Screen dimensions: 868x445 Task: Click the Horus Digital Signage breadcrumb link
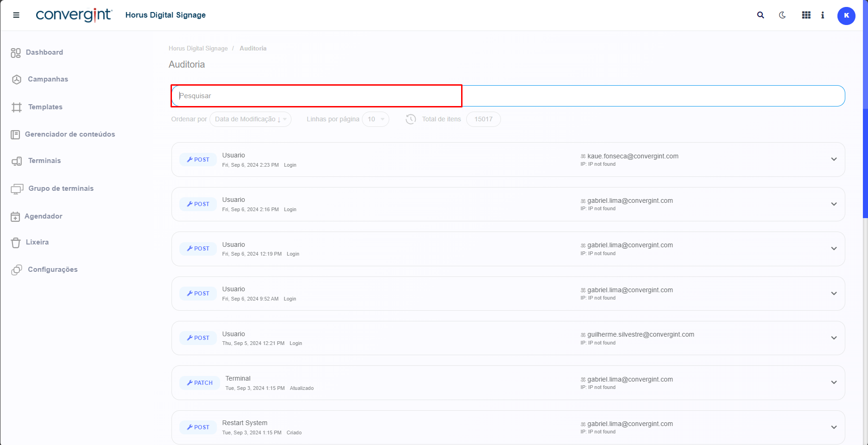tap(198, 49)
